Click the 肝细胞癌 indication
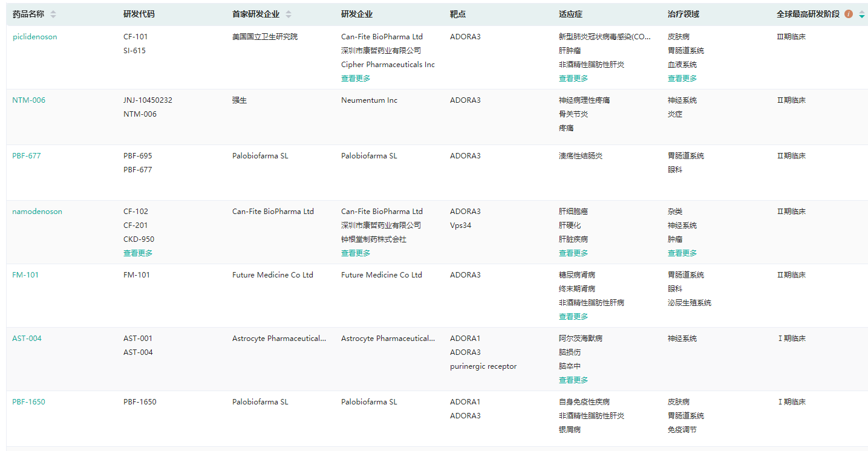This screenshot has width=868, height=451. [573, 212]
